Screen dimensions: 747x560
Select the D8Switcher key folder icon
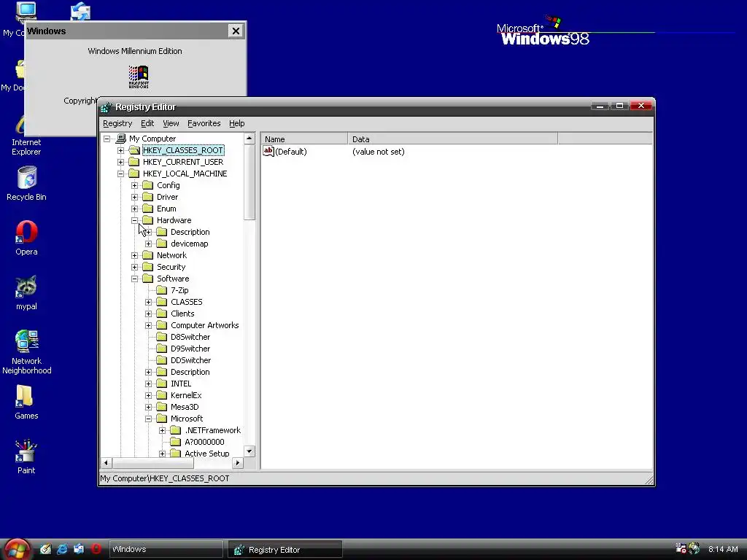click(162, 337)
